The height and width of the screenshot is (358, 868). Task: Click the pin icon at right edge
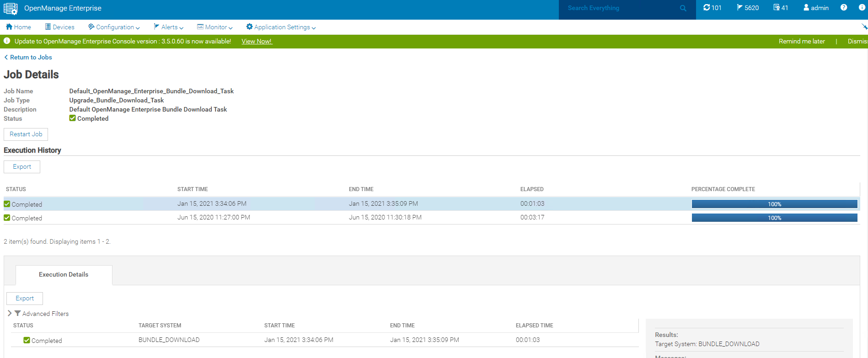864,27
